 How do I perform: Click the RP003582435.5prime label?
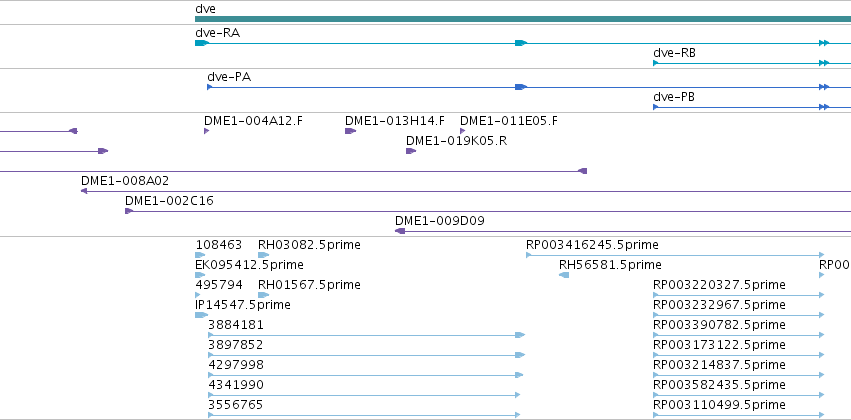[719, 385]
